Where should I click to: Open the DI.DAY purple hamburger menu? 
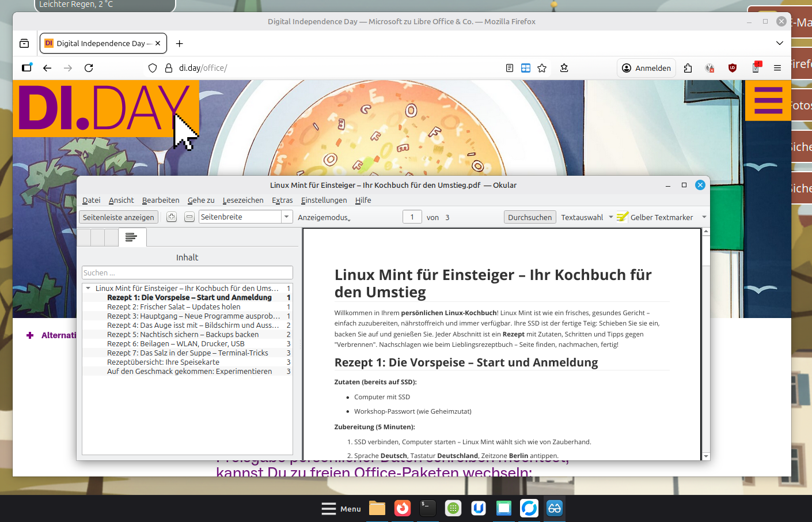[x=768, y=100]
